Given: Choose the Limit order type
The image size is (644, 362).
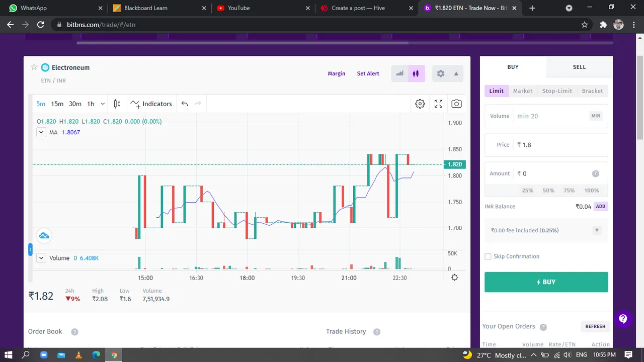Looking at the screenshot, I should tap(497, 91).
